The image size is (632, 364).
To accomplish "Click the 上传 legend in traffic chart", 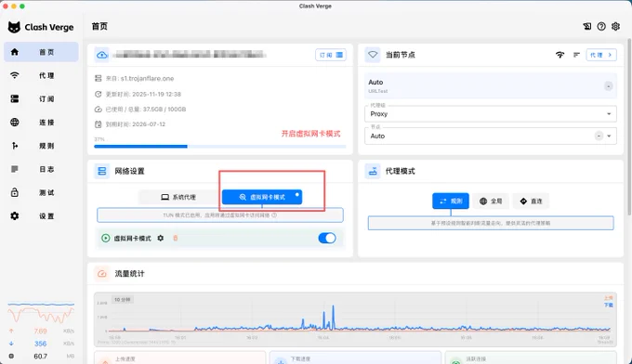I will [x=608, y=298].
